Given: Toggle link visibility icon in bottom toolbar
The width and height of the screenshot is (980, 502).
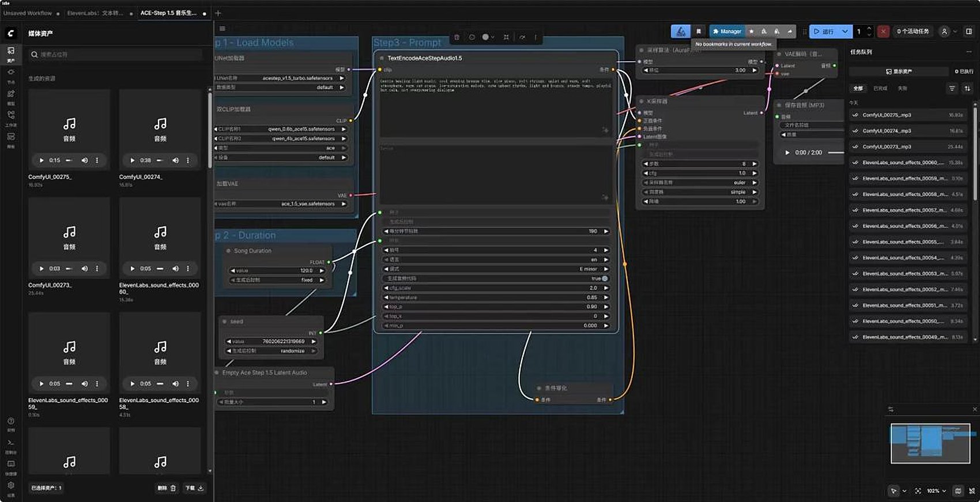Looking at the screenshot, I should (x=972, y=491).
